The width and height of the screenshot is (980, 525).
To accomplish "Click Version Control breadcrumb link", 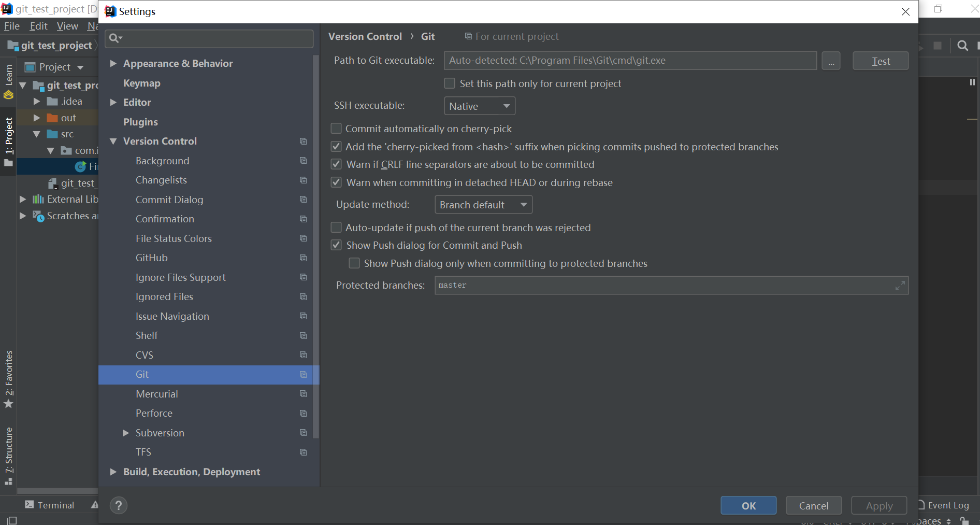I will point(365,36).
